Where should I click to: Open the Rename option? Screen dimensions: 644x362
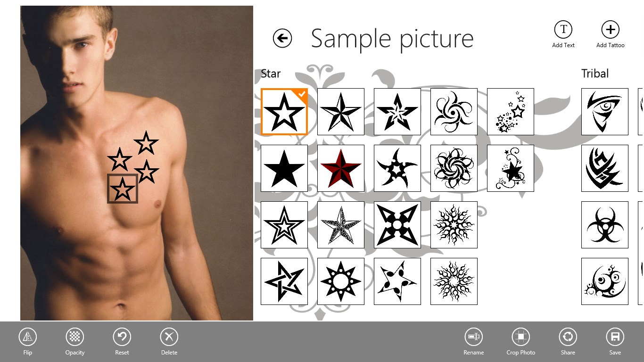474,337
